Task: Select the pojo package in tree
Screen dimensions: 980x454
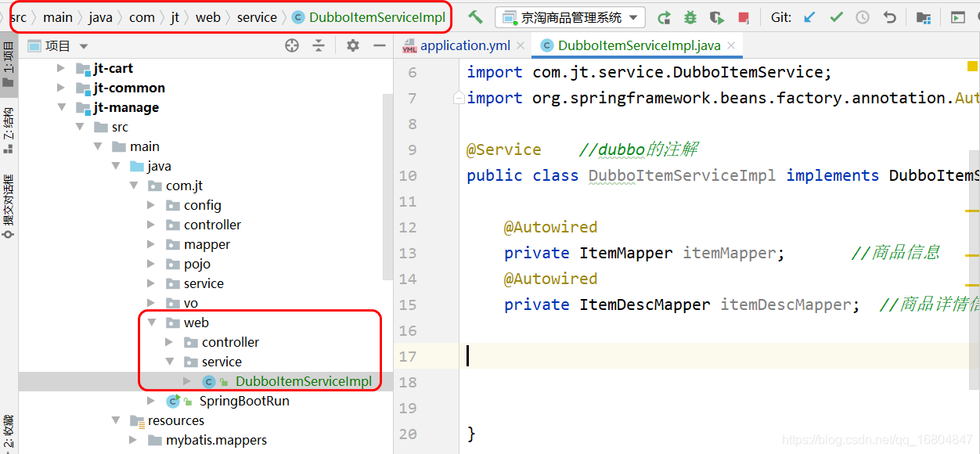Action: [x=197, y=264]
